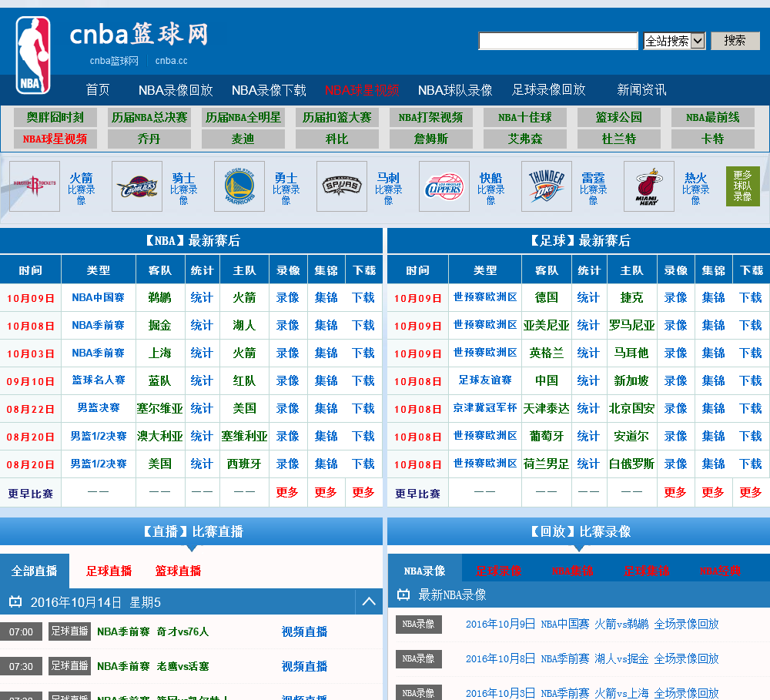
Task: Click the 杜兰特 player button
Action: (619, 139)
